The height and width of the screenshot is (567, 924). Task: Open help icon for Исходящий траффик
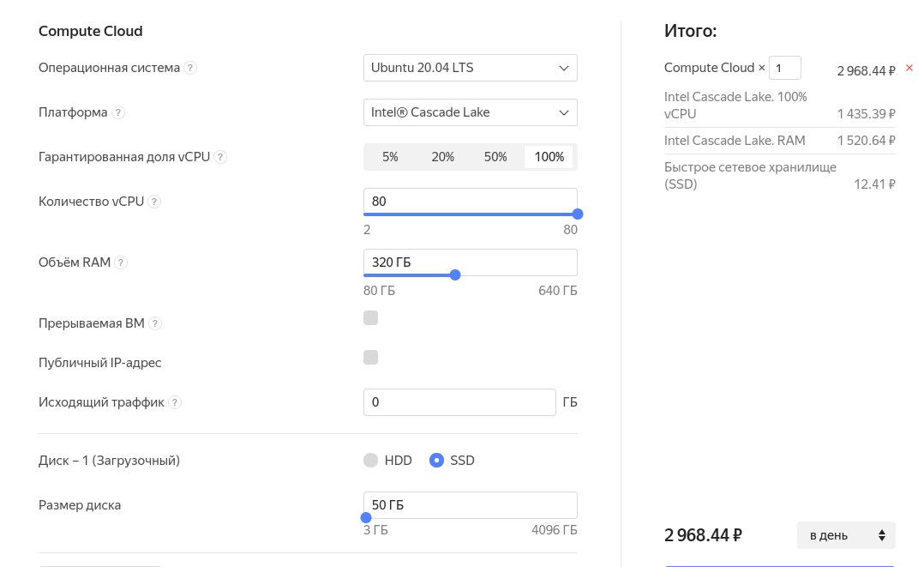(x=175, y=402)
